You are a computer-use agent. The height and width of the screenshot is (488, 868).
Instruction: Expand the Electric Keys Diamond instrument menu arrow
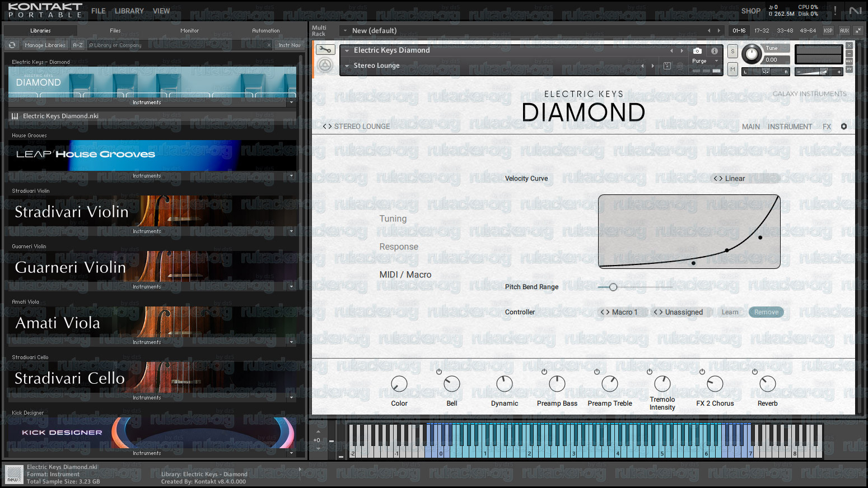pos(347,50)
